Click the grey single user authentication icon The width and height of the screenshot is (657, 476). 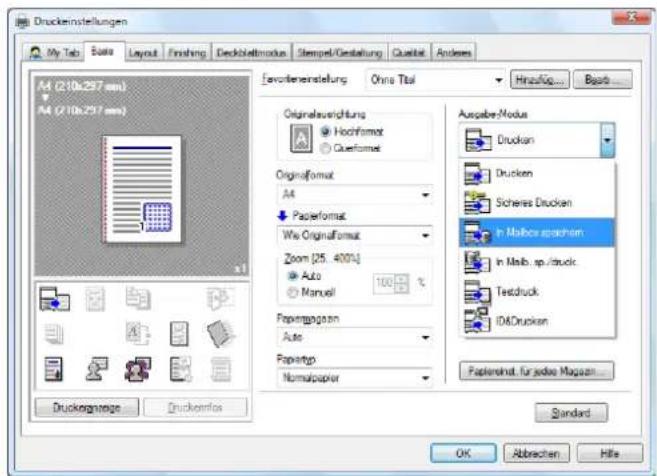pos(96,369)
